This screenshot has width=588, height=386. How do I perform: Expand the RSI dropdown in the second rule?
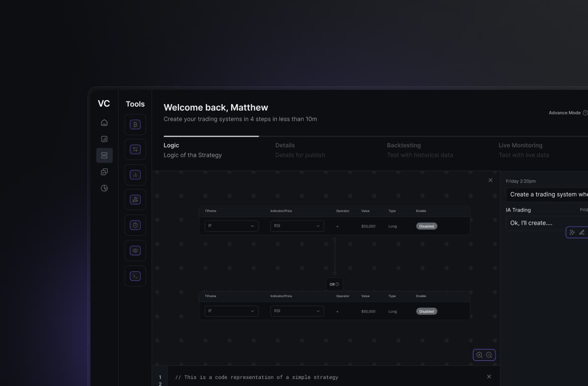point(297,311)
